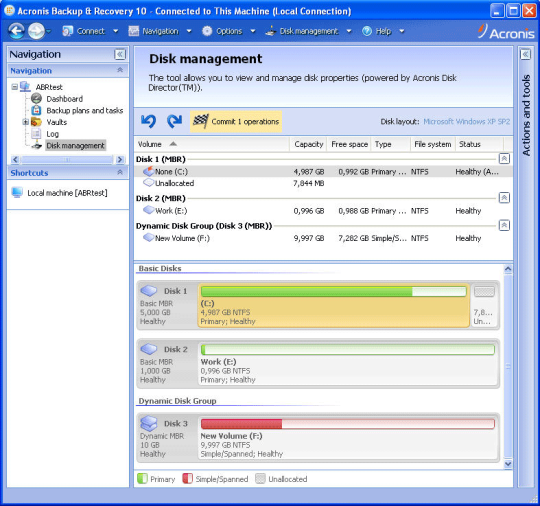
Task: Select the New Volume (F:) red usage bar
Action: (x=347, y=424)
